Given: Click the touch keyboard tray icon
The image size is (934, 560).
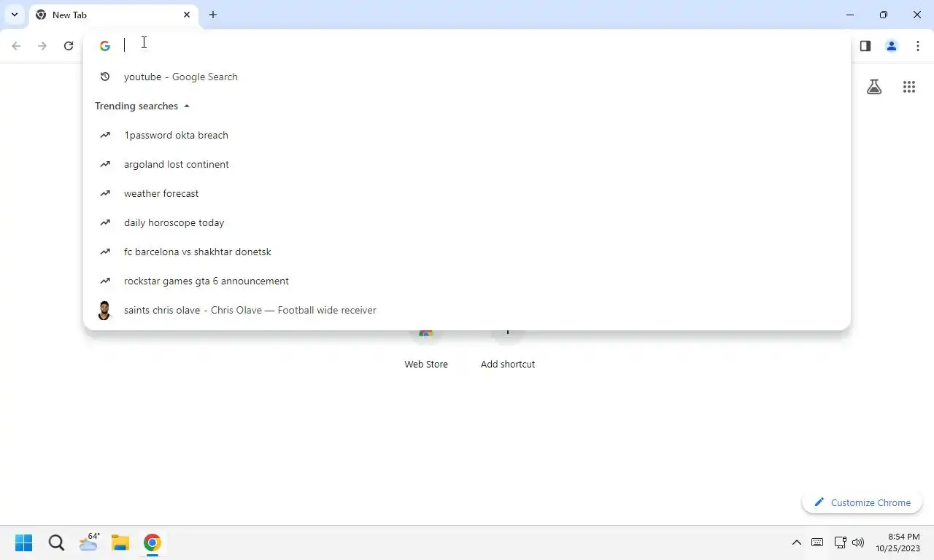Looking at the screenshot, I should (817, 542).
